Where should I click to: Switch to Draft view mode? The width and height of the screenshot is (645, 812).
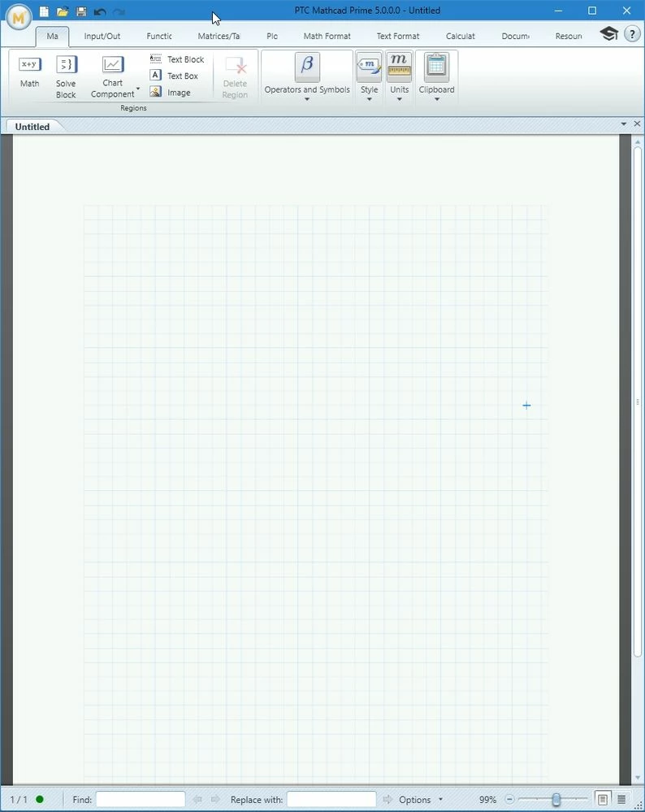(621, 800)
